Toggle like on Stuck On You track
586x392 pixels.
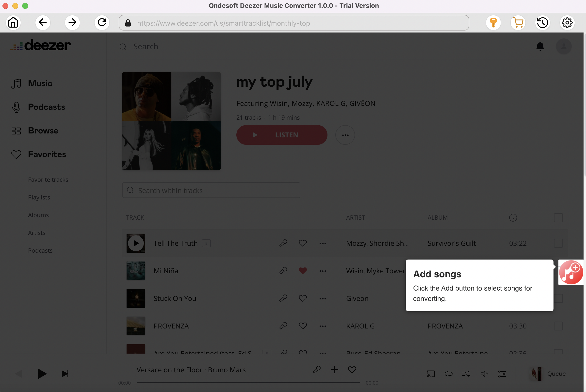tap(303, 298)
